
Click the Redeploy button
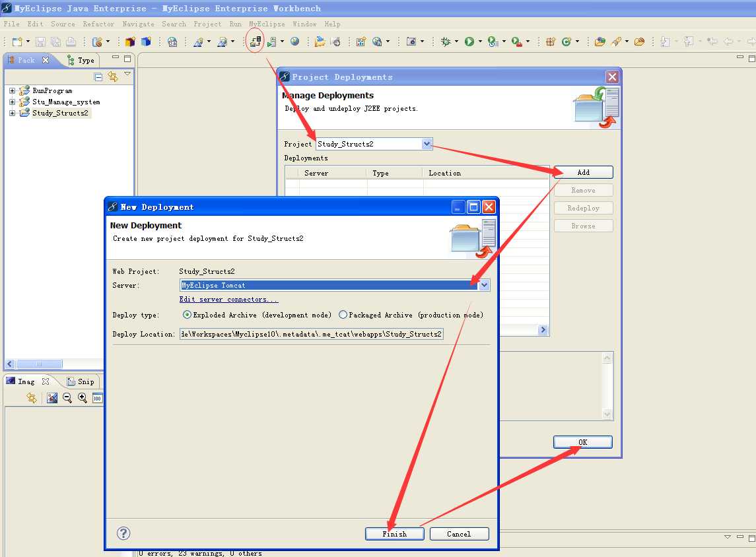coord(584,208)
